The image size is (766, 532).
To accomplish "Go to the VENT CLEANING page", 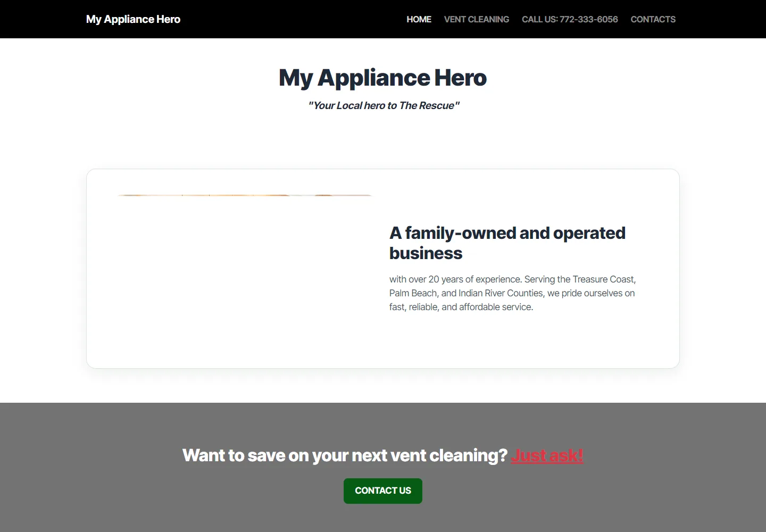I will [476, 19].
